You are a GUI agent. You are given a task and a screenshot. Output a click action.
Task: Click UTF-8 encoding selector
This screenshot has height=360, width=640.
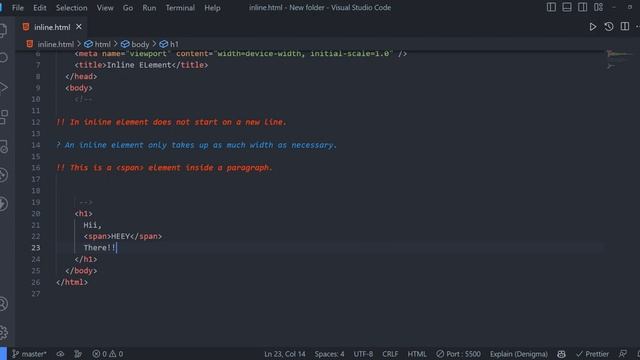point(363,354)
